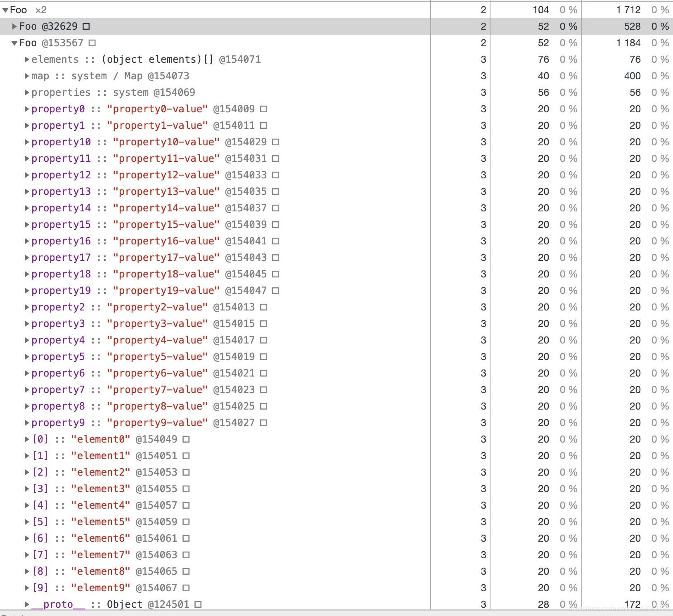Click the square icon after property5-value @154019
The image size is (673, 616).
264,357
